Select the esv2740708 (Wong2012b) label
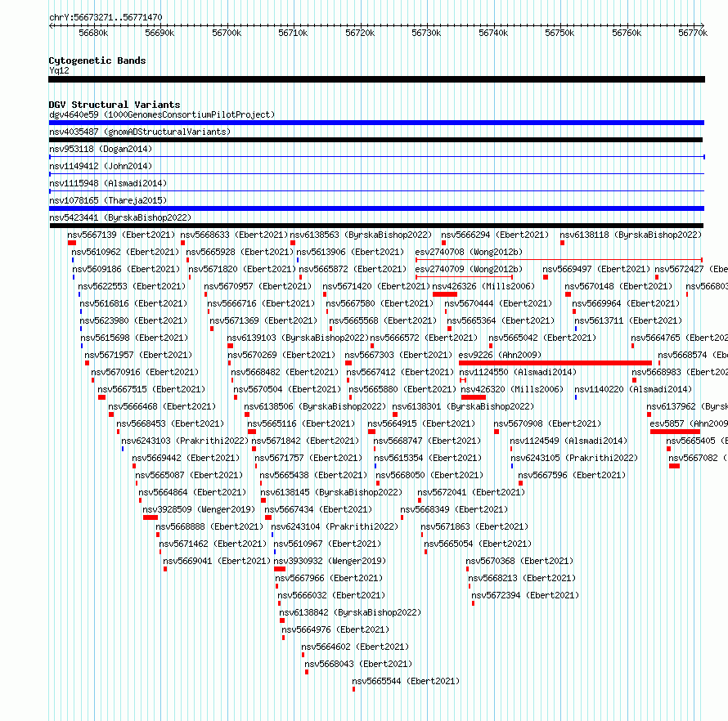This screenshot has width=728, height=721. tap(469, 252)
